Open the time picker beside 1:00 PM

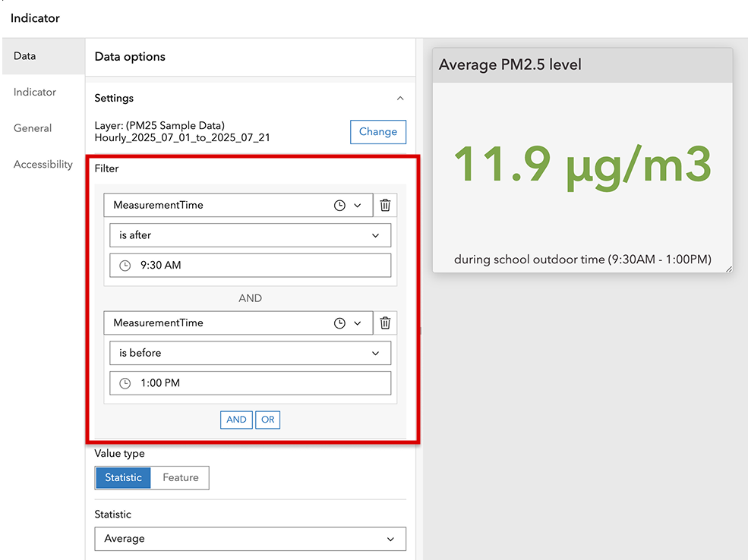click(124, 383)
